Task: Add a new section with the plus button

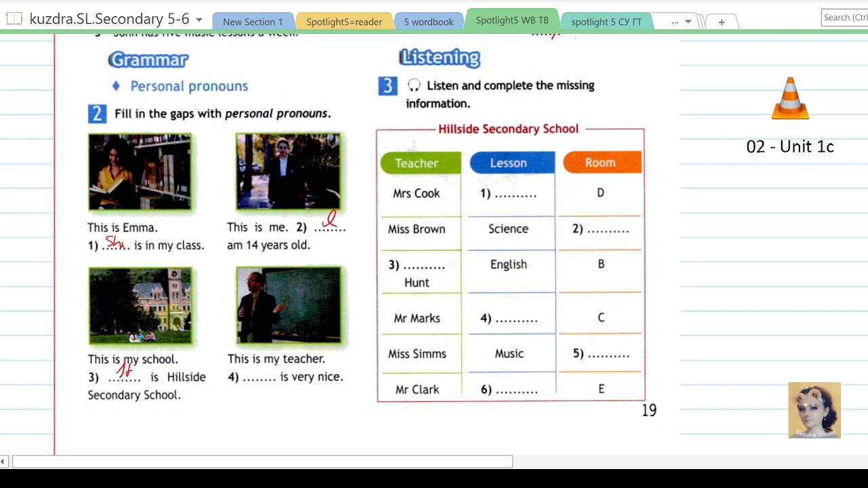Action: click(722, 22)
